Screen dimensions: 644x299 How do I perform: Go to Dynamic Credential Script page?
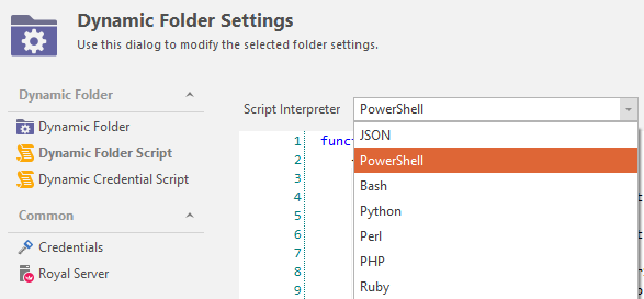(114, 179)
